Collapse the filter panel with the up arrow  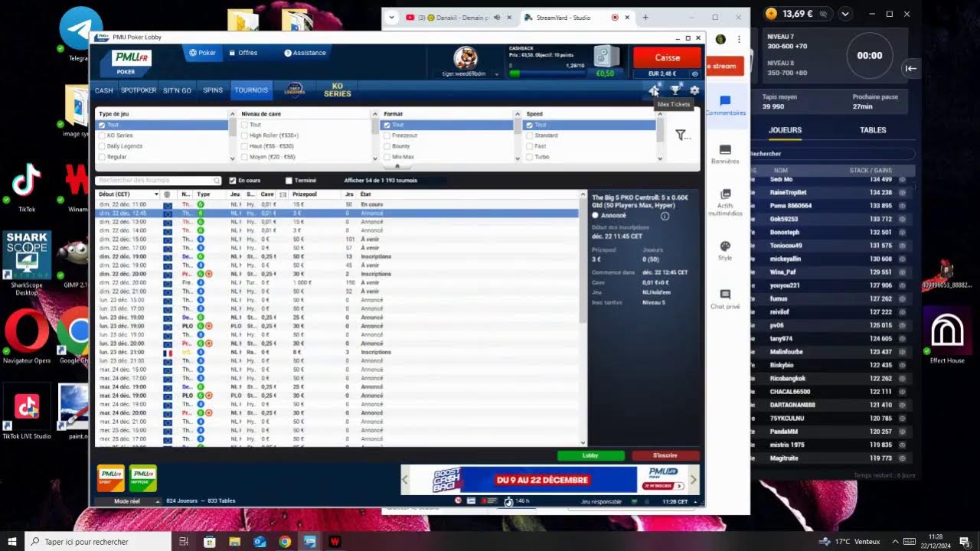tap(397, 166)
